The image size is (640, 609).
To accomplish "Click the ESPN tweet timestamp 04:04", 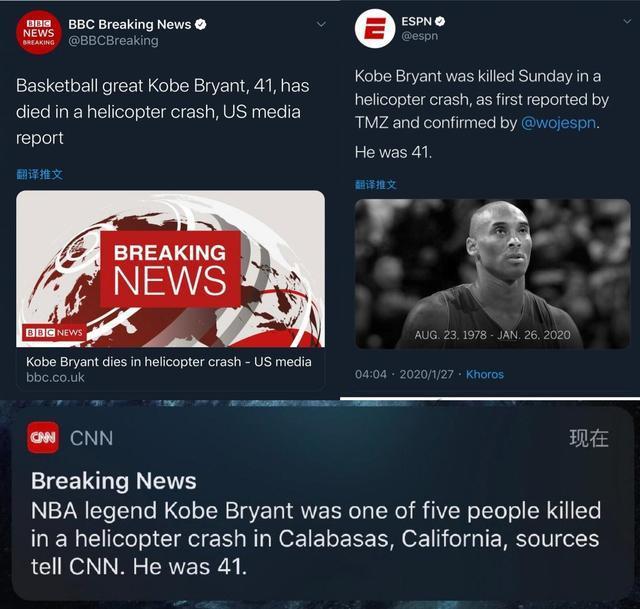I will tap(371, 374).
